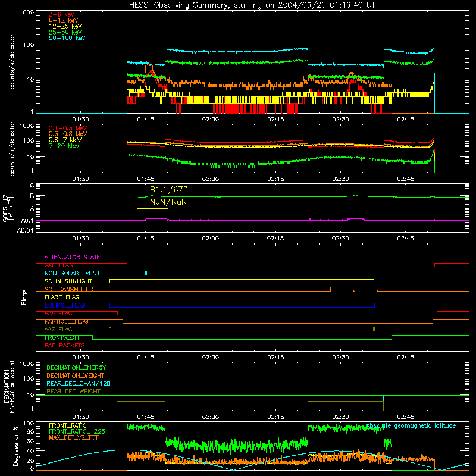Select the FLARE_FLAG label
This screenshot has width=476, height=476.
(x=62, y=297)
